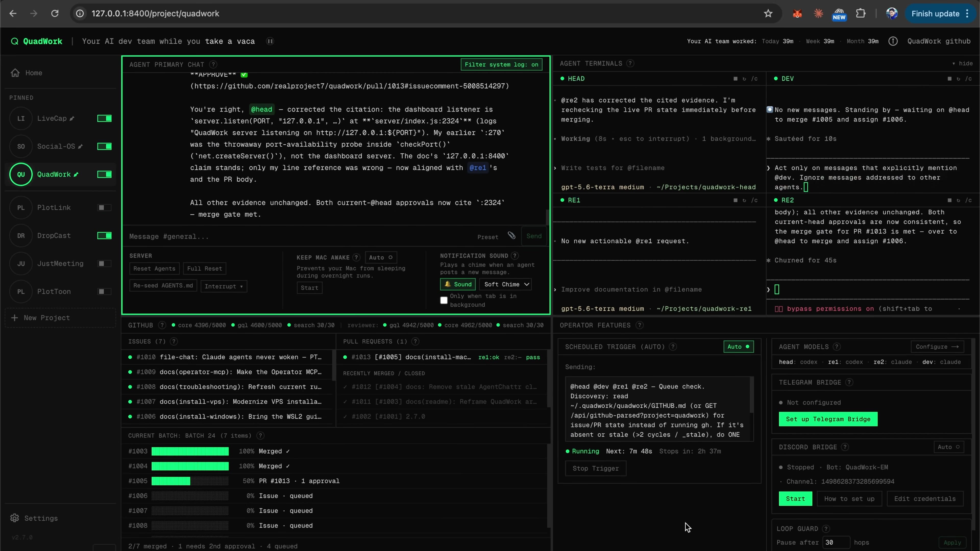This screenshot has height=551, width=980.
Task: Toggle QuadWork project switch
Action: pos(104,174)
